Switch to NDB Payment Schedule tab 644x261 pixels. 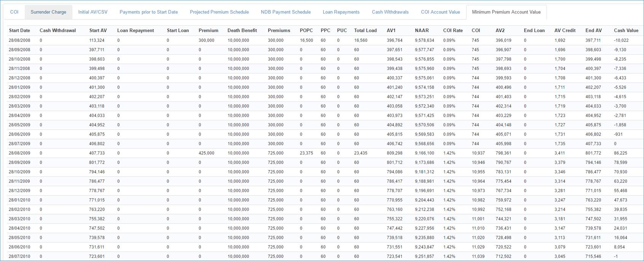[285, 12]
